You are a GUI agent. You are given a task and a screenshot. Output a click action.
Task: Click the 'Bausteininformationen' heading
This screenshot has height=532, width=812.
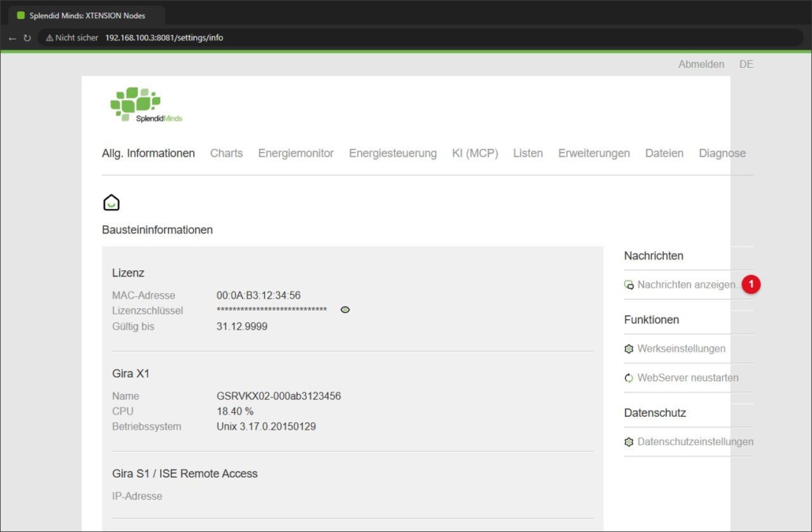click(157, 230)
